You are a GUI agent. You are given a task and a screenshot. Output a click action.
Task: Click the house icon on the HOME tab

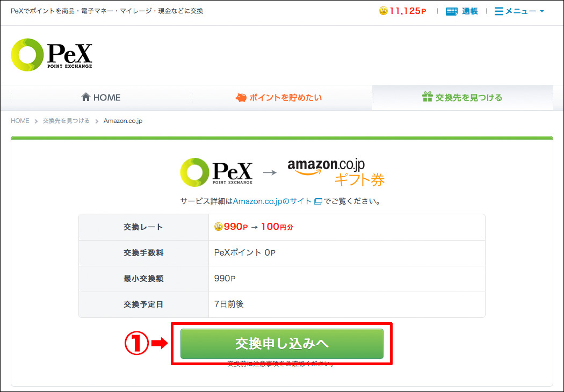(x=85, y=97)
